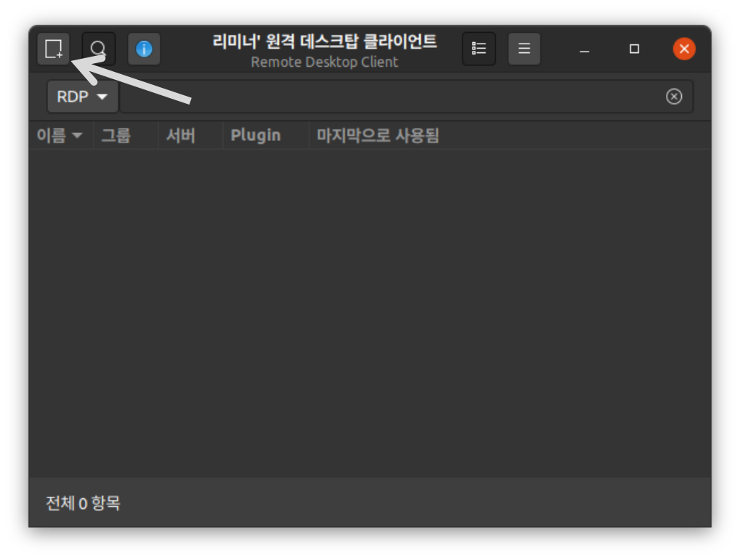Viewport: 740px width, 560px height.
Task: Sort by 이름 column header
Action: (x=61, y=136)
